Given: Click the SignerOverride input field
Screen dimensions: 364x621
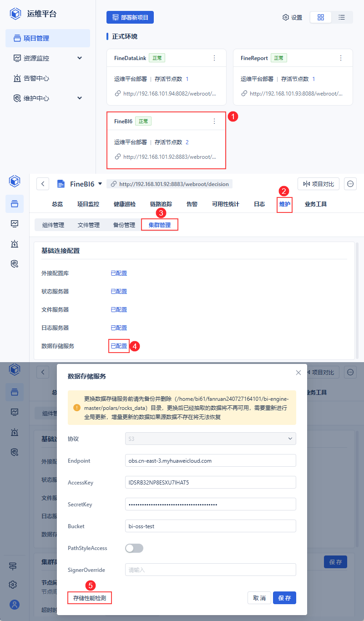Looking at the screenshot, I should click(x=211, y=570).
